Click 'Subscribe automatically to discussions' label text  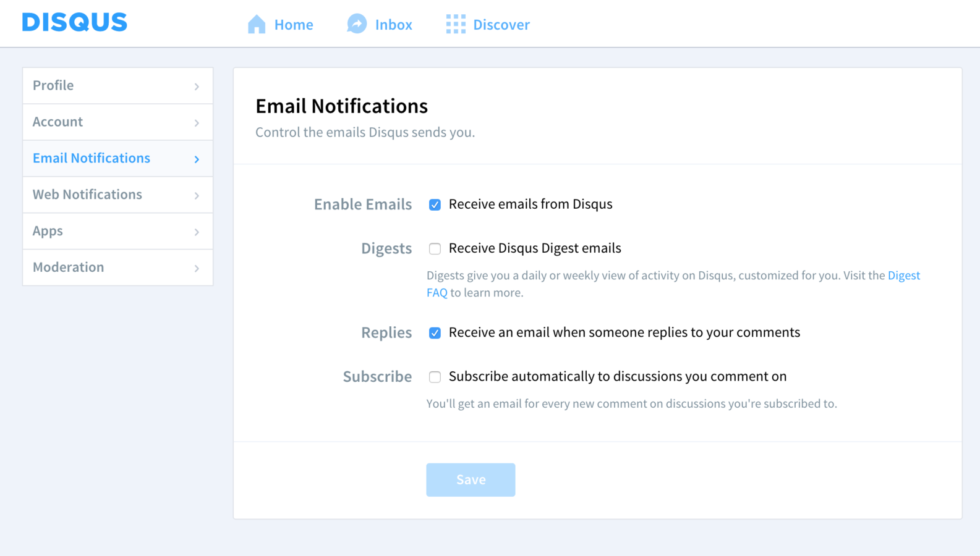618,376
